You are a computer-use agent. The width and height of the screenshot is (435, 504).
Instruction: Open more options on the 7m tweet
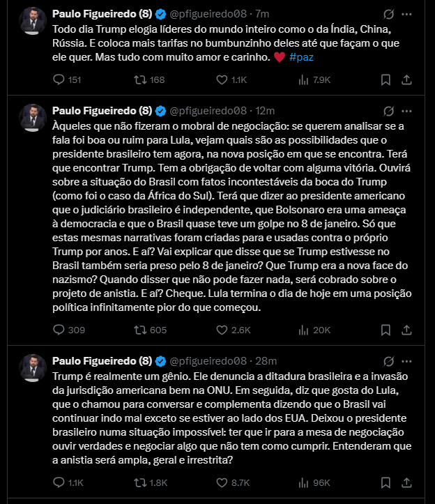point(416,14)
